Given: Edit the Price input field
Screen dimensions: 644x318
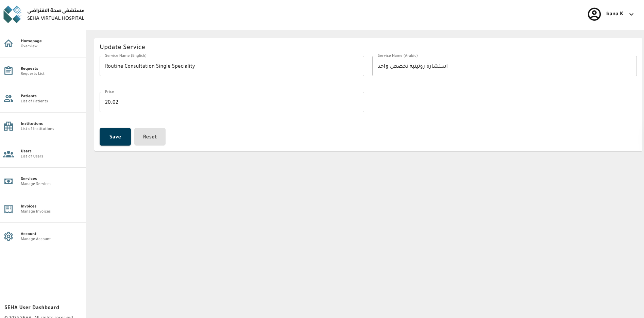Looking at the screenshot, I should point(232,102).
